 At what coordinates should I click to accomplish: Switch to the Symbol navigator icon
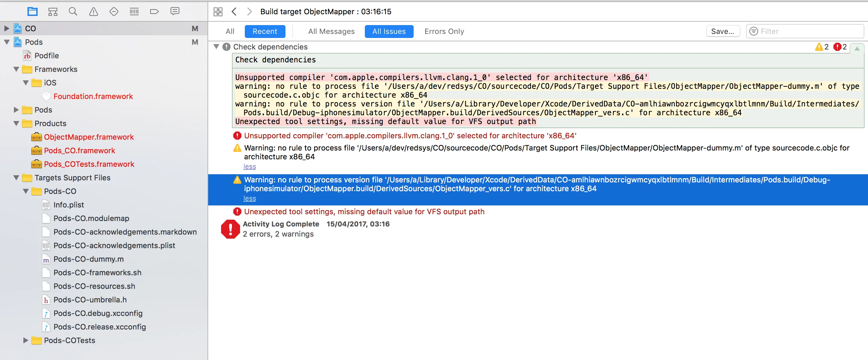tap(53, 12)
